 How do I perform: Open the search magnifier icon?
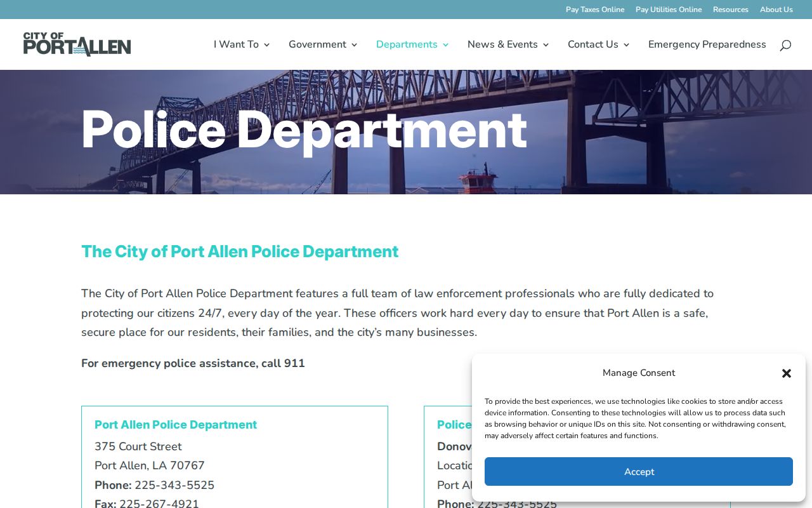point(785,44)
